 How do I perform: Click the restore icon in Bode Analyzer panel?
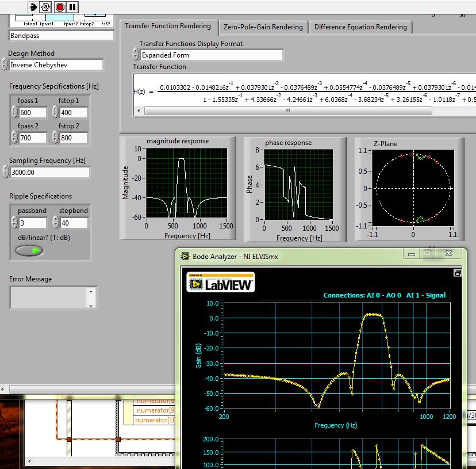[x=458, y=273]
